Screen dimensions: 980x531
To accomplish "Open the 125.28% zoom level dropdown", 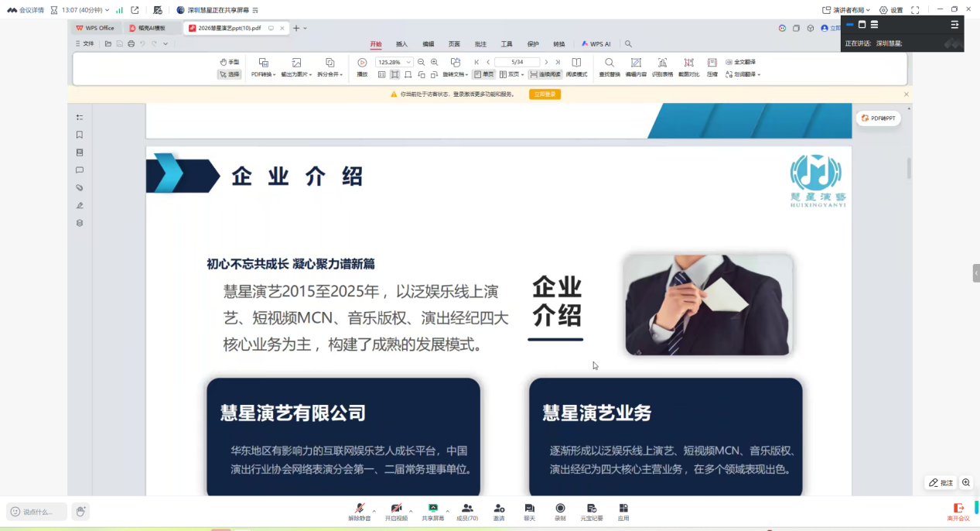I will [x=408, y=62].
